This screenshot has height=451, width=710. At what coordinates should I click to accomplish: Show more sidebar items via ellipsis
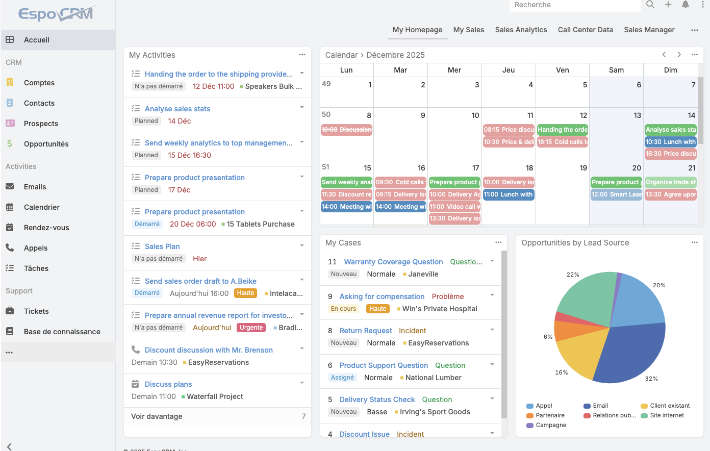pyautogui.click(x=10, y=352)
